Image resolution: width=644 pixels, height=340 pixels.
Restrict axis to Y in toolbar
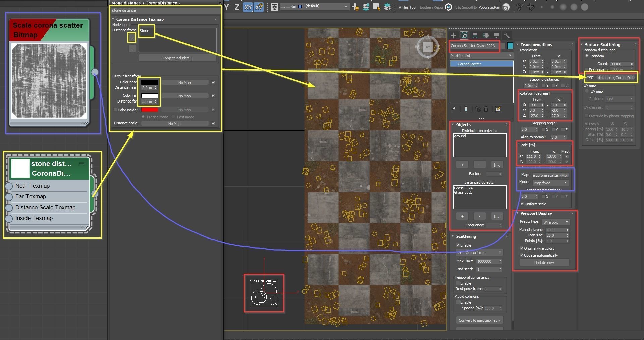click(x=227, y=7)
